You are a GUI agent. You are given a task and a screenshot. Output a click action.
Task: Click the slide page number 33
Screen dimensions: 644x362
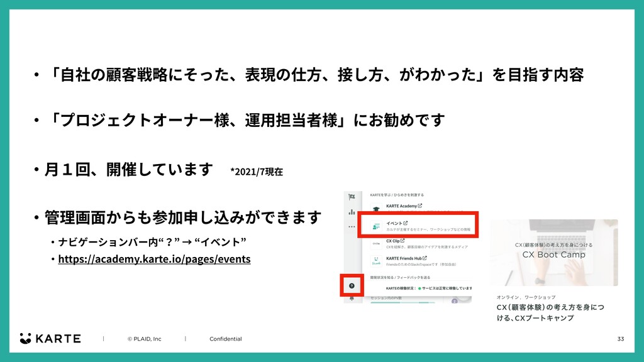(x=621, y=339)
